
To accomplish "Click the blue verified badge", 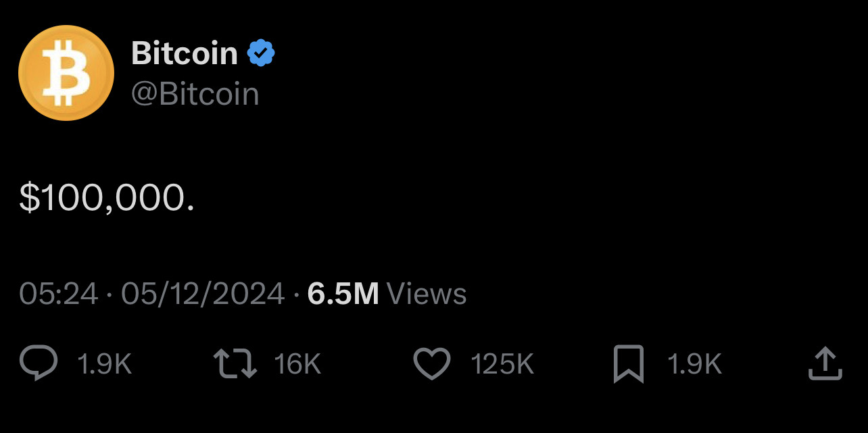I will (x=261, y=53).
